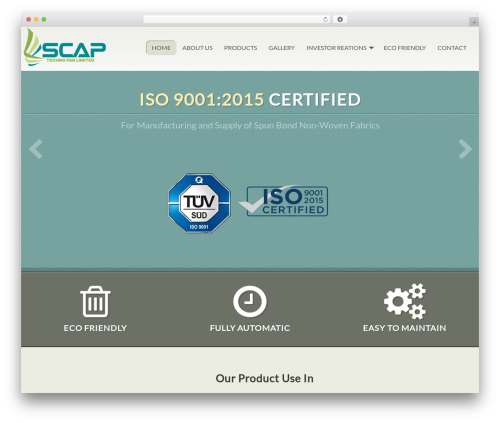Reload the page with refresh icon
Viewport: 500px width, 423px height.
(x=325, y=19)
